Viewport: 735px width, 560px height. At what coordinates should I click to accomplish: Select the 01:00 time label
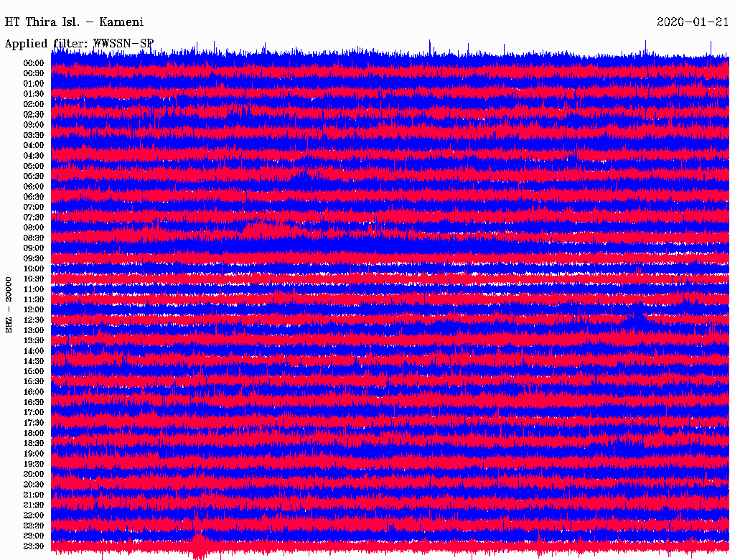(34, 83)
